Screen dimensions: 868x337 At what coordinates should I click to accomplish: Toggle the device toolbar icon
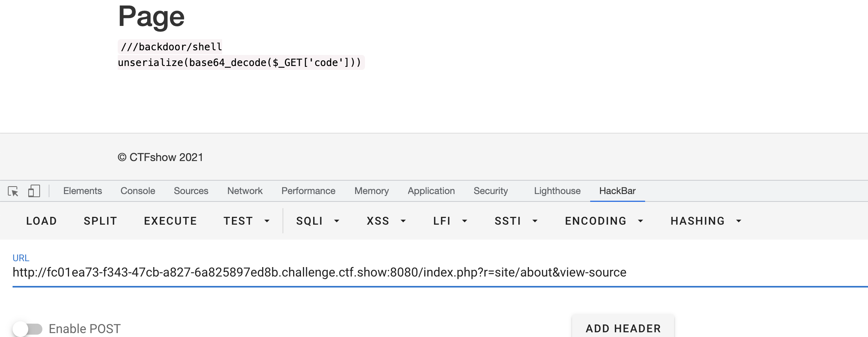pos(34,191)
